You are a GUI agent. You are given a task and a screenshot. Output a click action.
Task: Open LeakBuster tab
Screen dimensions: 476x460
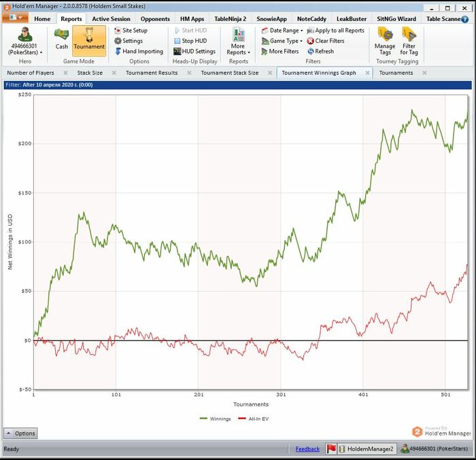pyautogui.click(x=352, y=19)
